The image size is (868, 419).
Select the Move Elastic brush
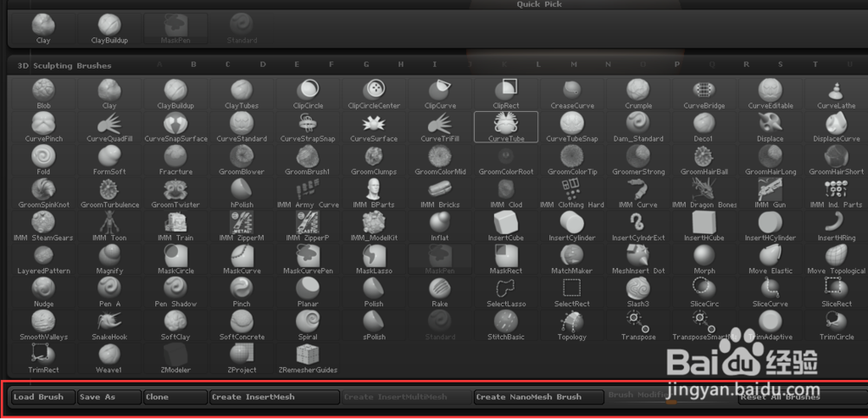coord(770,260)
